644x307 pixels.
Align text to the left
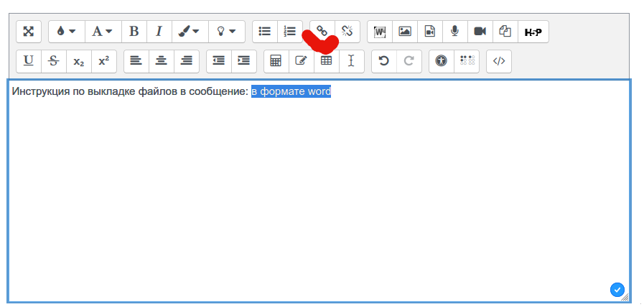click(x=136, y=61)
